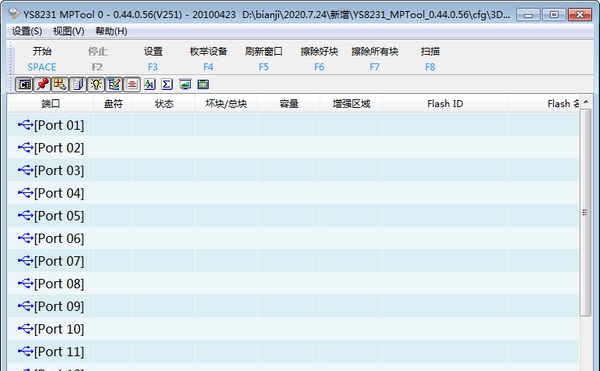The height and width of the screenshot is (371, 600).
Task: Select the [Port 11] row text
Action: (59, 351)
